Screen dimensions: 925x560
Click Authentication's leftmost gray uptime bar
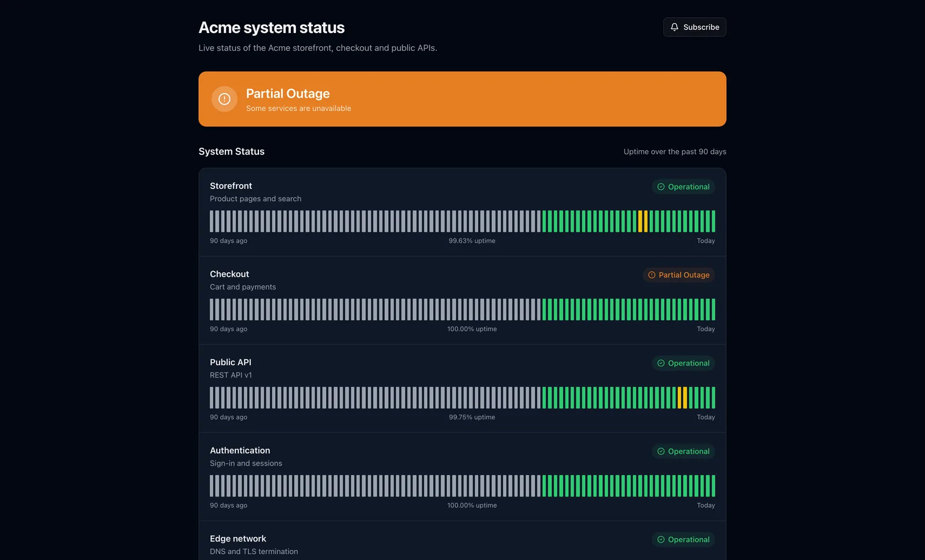212,486
